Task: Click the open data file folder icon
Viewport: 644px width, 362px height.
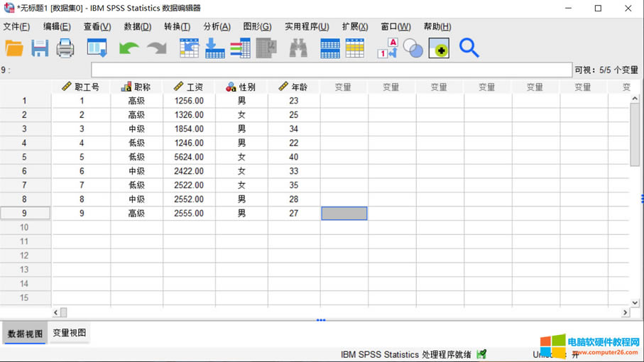Action: tap(14, 48)
